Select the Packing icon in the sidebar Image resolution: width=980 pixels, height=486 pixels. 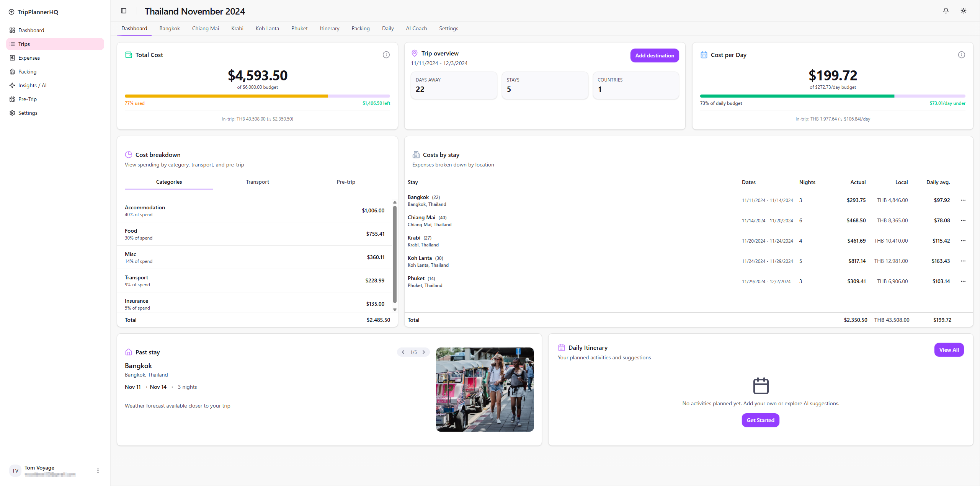[12, 72]
